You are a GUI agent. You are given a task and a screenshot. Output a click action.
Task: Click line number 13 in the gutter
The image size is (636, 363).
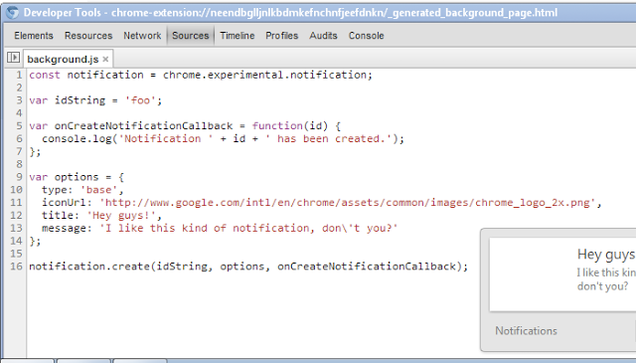(16, 228)
